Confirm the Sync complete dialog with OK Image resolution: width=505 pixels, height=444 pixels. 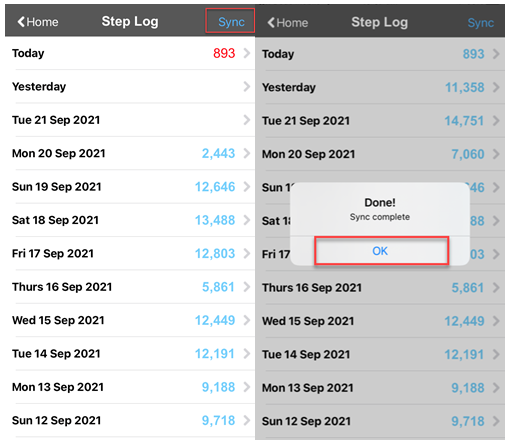tap(380, 251)
